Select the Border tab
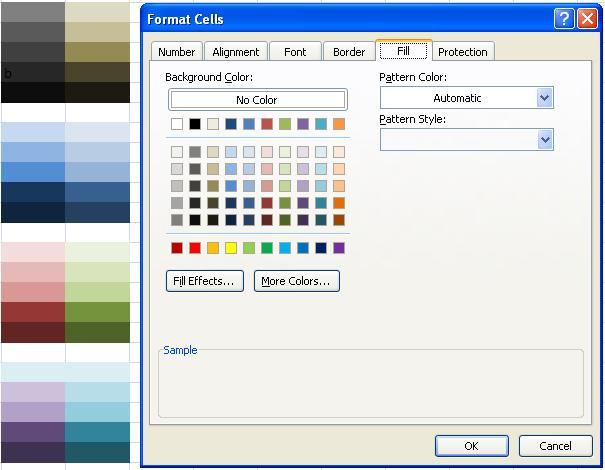 click(349, 52)
